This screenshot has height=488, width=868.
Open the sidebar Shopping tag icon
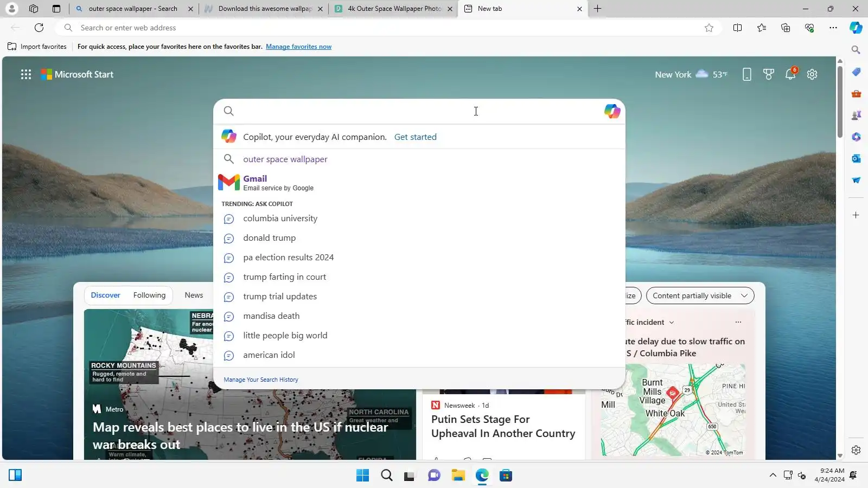click(856, 72)
